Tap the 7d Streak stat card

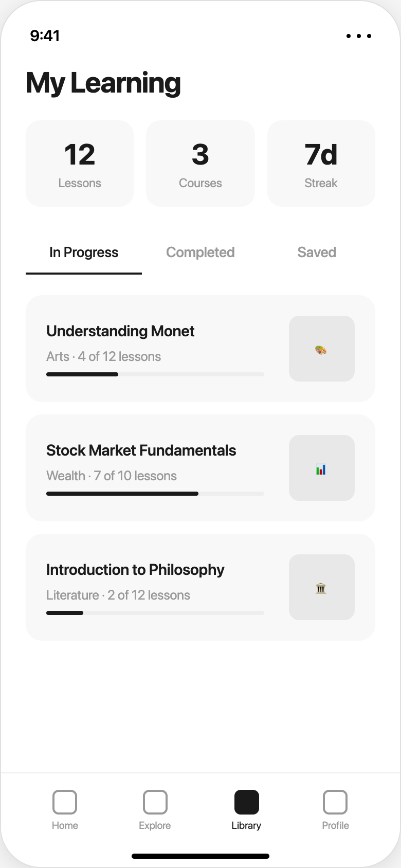tap(321, 164)
